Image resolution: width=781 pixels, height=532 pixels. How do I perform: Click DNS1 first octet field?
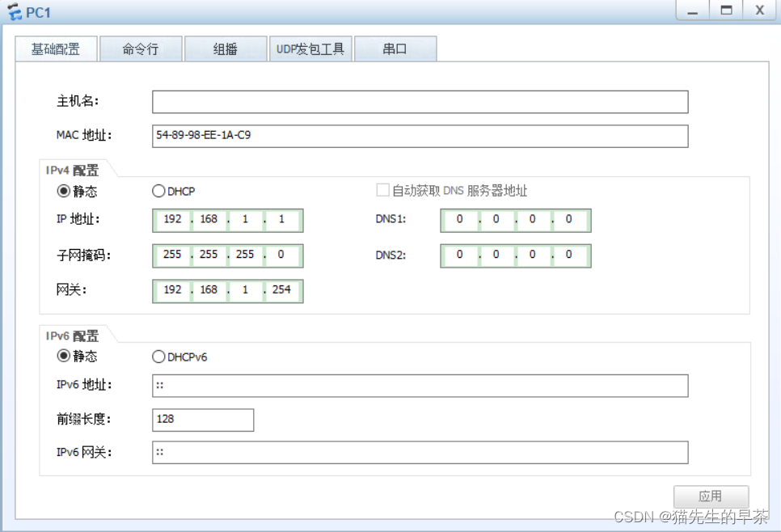[x=460, y=220]
